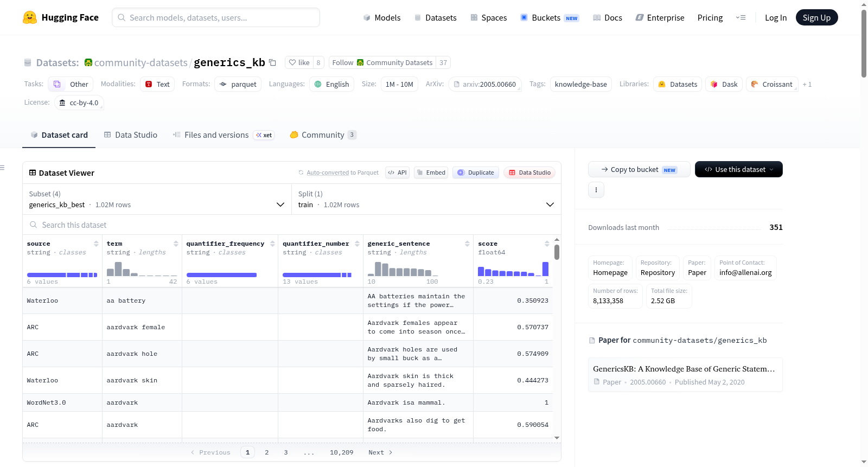Viewport: 868px width, 467px height.
Task: Click the generic_sentence lengths histogram
Action: (x=403, y=269)
